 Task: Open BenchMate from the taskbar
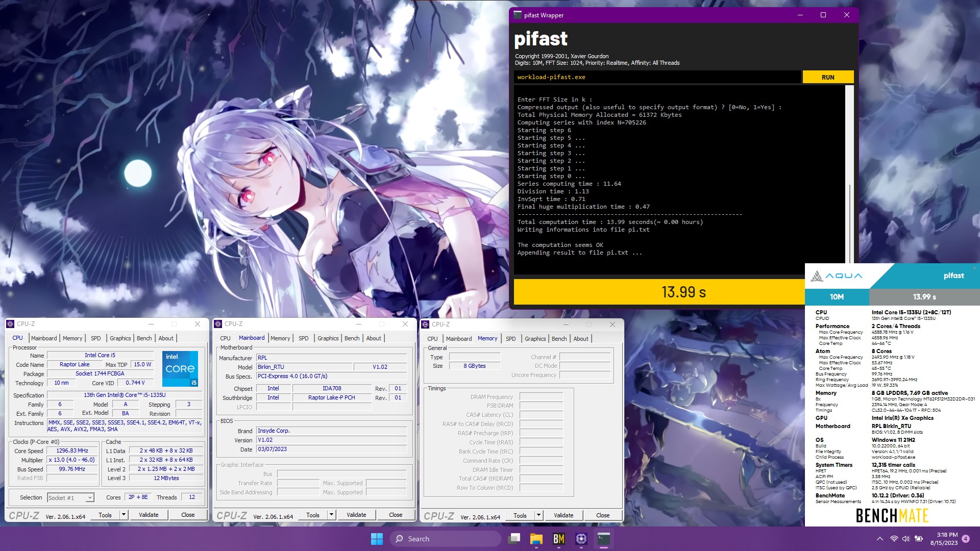click(x=558, y=539)
